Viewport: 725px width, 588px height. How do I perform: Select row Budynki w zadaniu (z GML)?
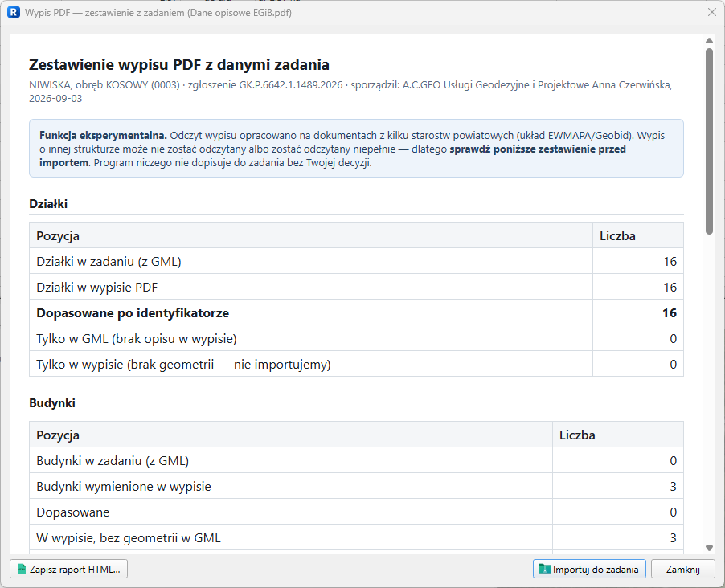click(x=357, y=461)
